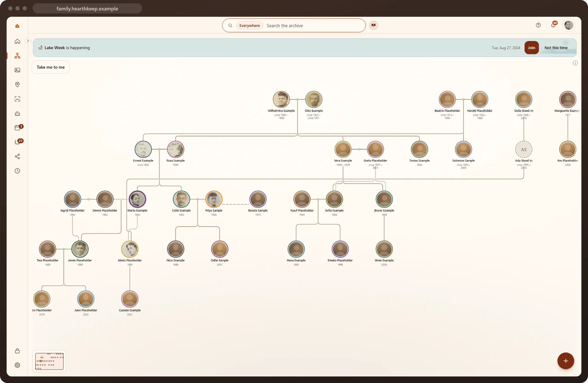Select Alexis Placeholder's portrait
This screenshot has height=383, width=588.
click(x=130, y=249)
